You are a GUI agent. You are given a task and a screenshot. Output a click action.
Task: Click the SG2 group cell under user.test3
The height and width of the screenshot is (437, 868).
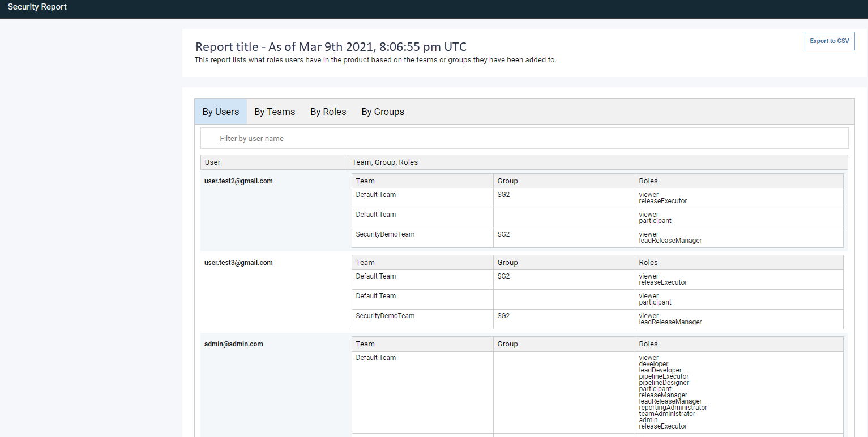[503, 276]
